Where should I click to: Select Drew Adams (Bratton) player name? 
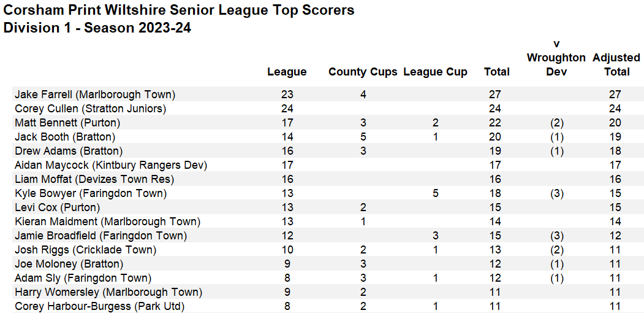pyautogui.click(x=69, y=151)
